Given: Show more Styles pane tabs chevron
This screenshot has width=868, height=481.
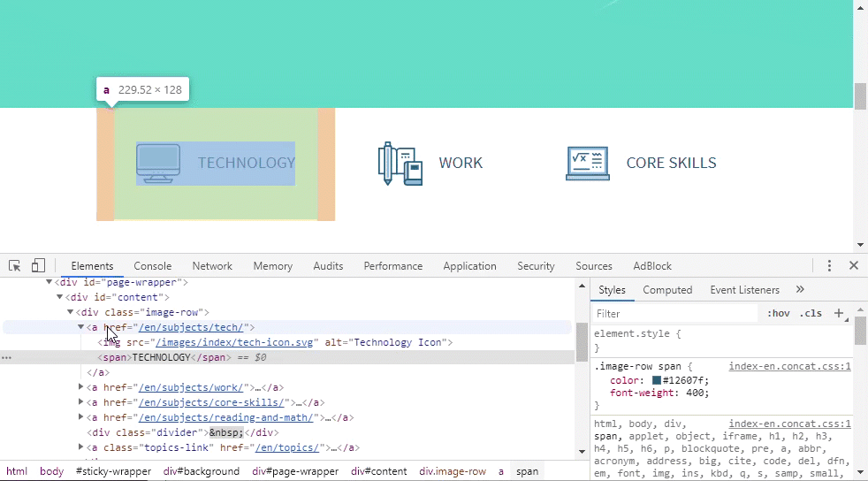Looking at the screenshot, I should [800, 290].
